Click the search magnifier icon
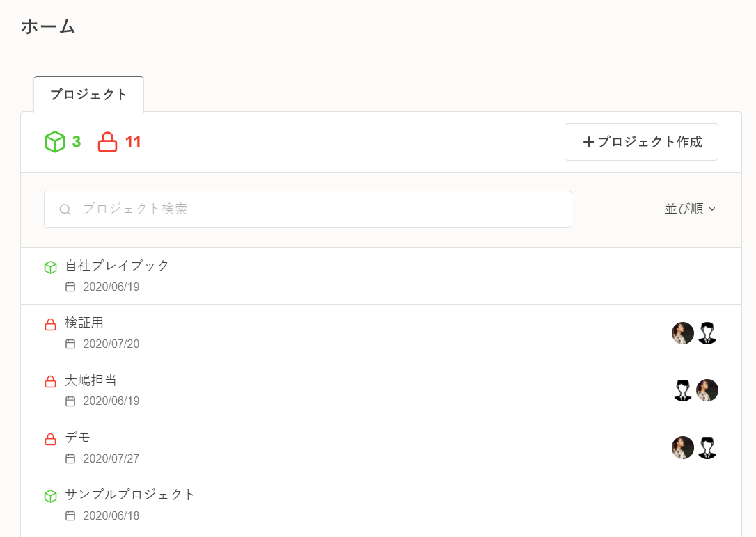Viewport: 756px width, 537px height. click(x=65, y=209)
